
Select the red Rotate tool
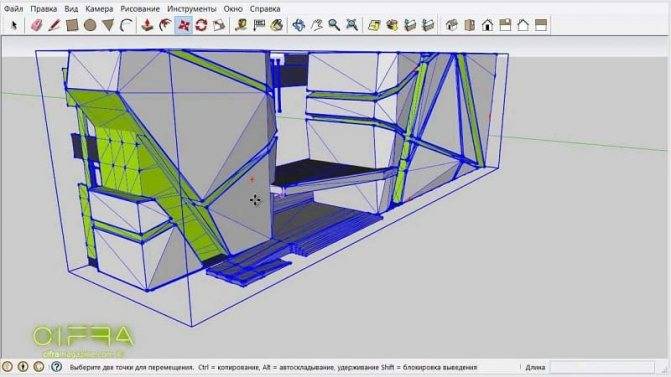point(201,25)
